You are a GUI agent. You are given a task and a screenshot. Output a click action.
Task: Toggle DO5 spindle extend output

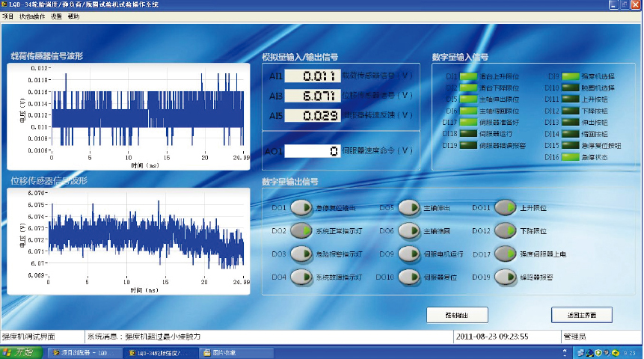[408, 207]
